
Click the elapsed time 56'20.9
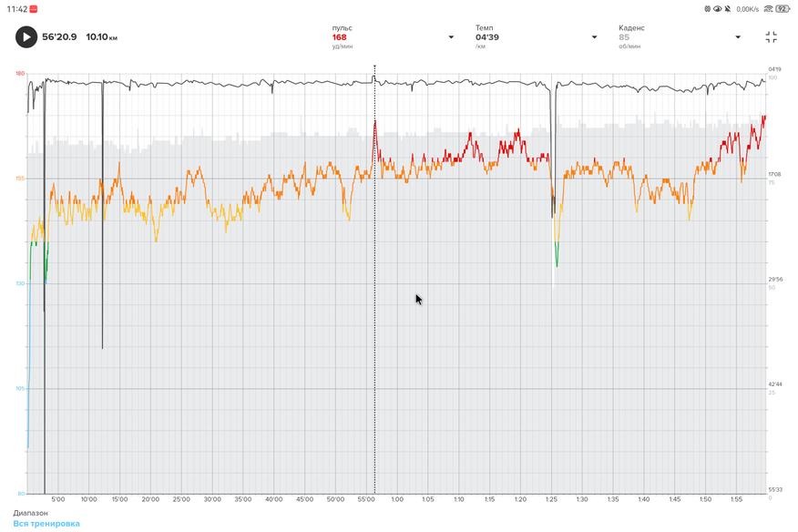tap(59, 36)
